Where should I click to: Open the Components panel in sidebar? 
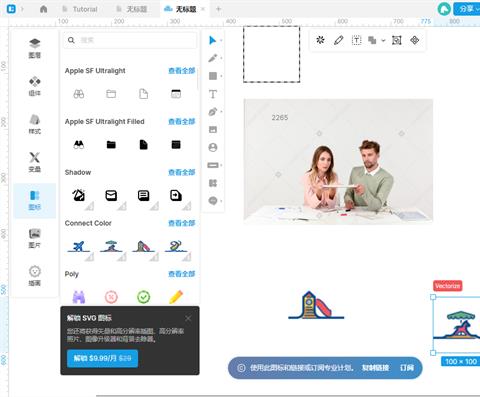pos(35,86)
